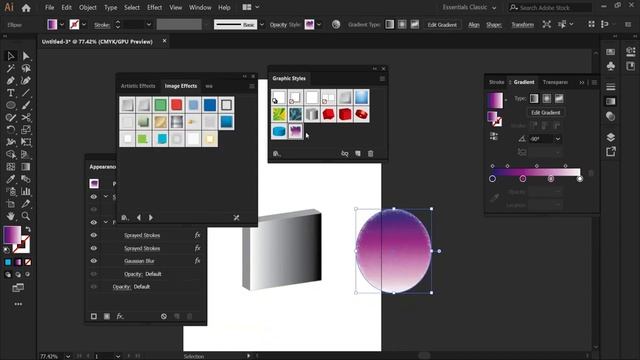Open the Shape options link

[x=493, y=24]
